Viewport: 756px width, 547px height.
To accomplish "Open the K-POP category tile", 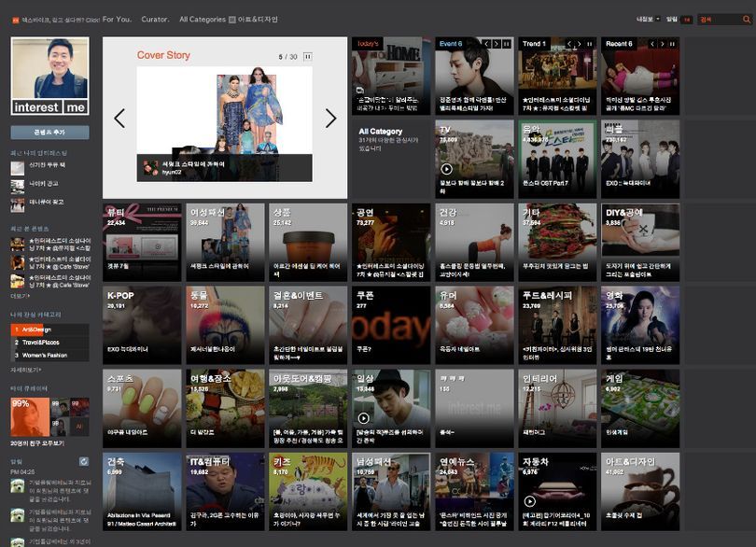I will [142, 325].
